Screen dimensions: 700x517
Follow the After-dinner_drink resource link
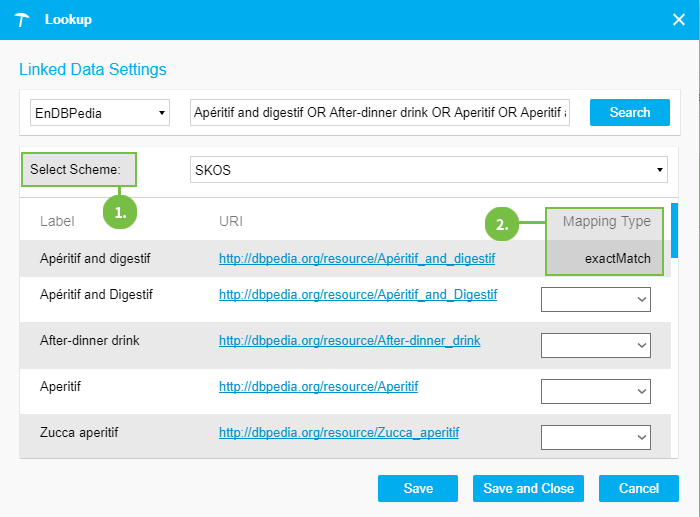(x=349, y=341)
